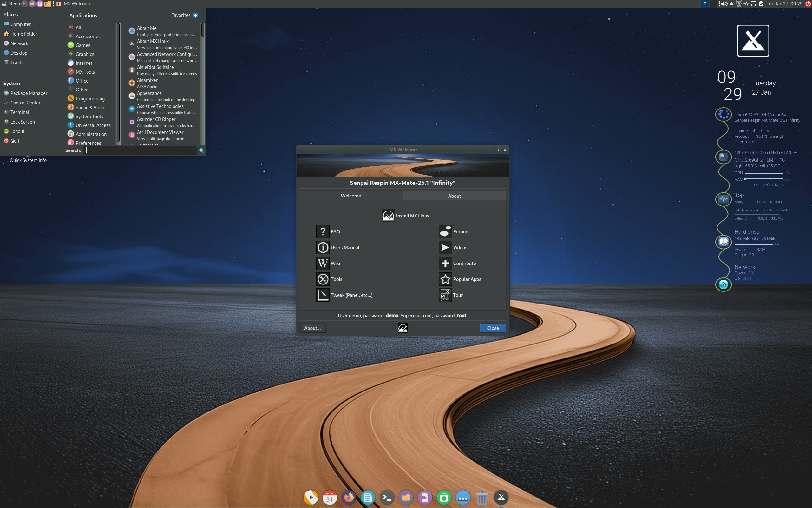This screenshot has height=508, width=812.
Task: Click the Contribute plus icon
Action: (x=445, y=264)
